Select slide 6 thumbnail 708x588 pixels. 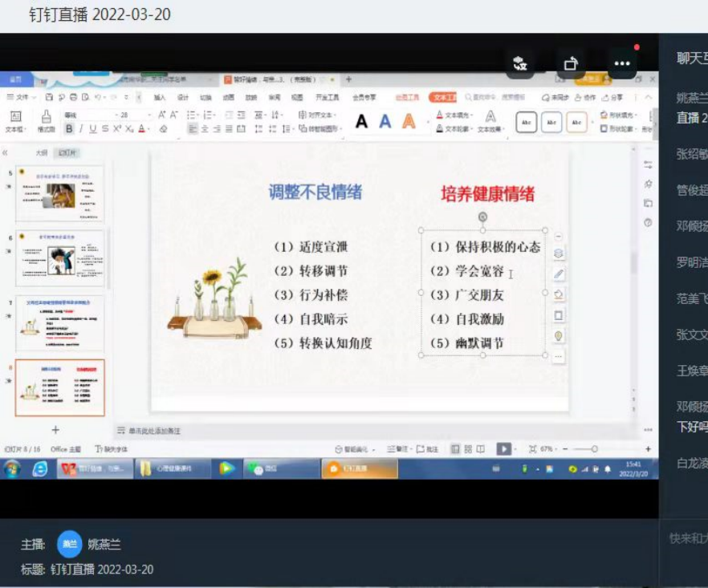pyautogui.click(x=59, y=258)
